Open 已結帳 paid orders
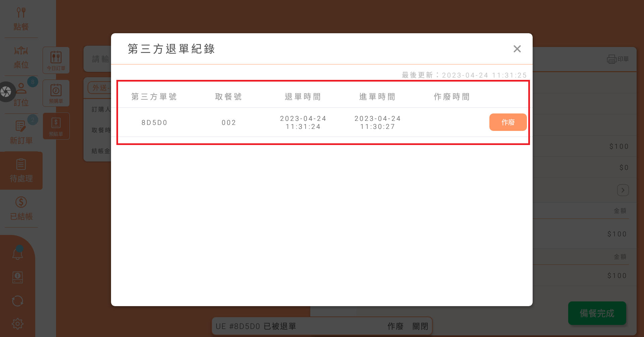Screen dimensions: 644x337 click(21, 208)
